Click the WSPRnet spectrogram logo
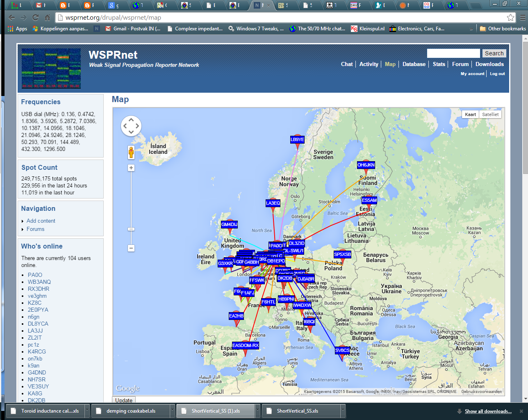Screen dimensions: 528x420 point(51,68)
